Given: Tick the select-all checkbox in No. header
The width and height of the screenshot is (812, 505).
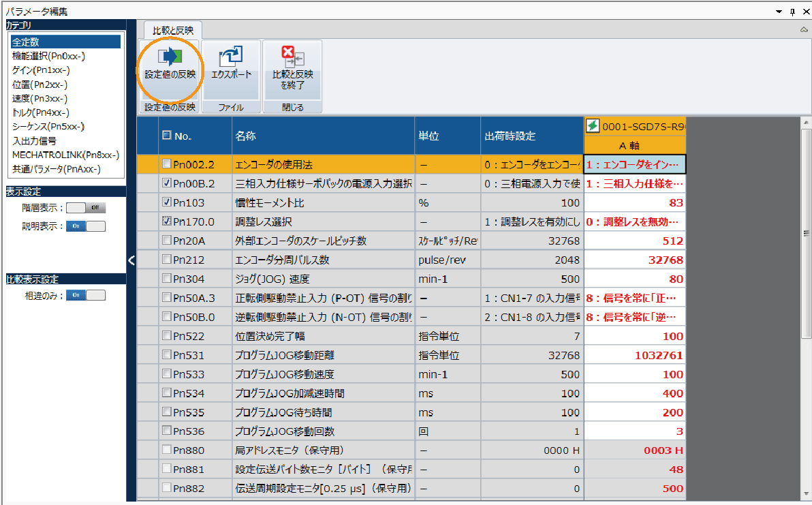Looking at the screenshot, I should 167,136.
